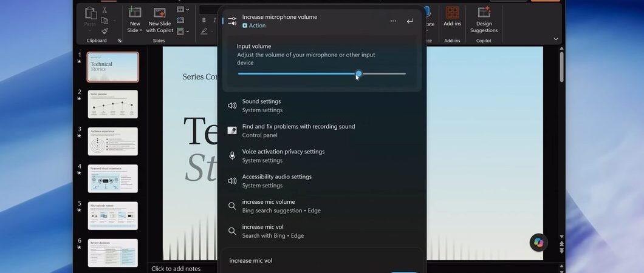Click the Action label link

click(254, 25)
